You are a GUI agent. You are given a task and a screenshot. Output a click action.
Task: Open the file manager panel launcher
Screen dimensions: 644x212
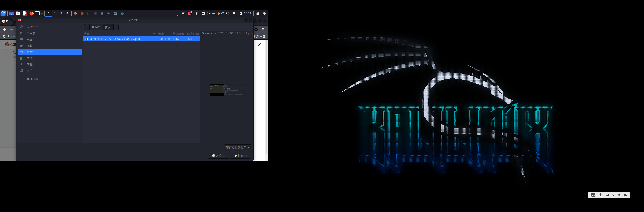tap(18, 13)
